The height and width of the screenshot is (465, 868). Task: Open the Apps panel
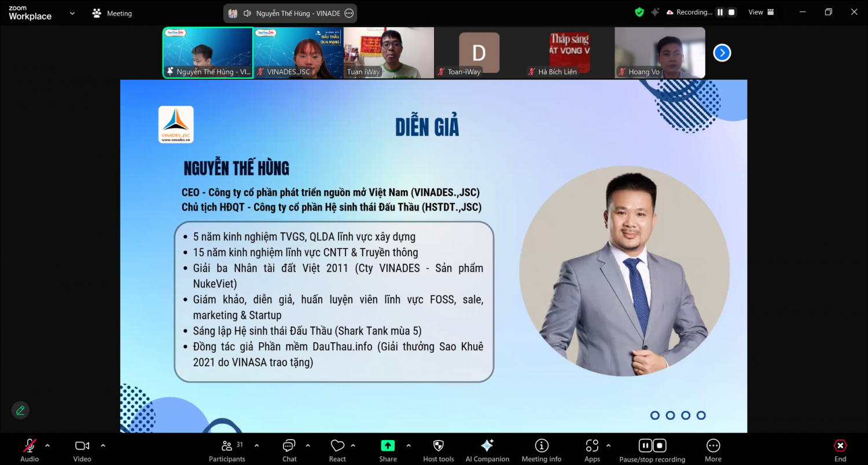pyautogui.click(x=592, y=451)
